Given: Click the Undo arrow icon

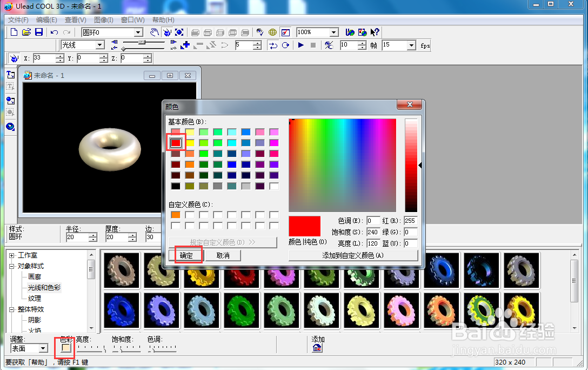Looking at the screenshot, I should 55,32.
